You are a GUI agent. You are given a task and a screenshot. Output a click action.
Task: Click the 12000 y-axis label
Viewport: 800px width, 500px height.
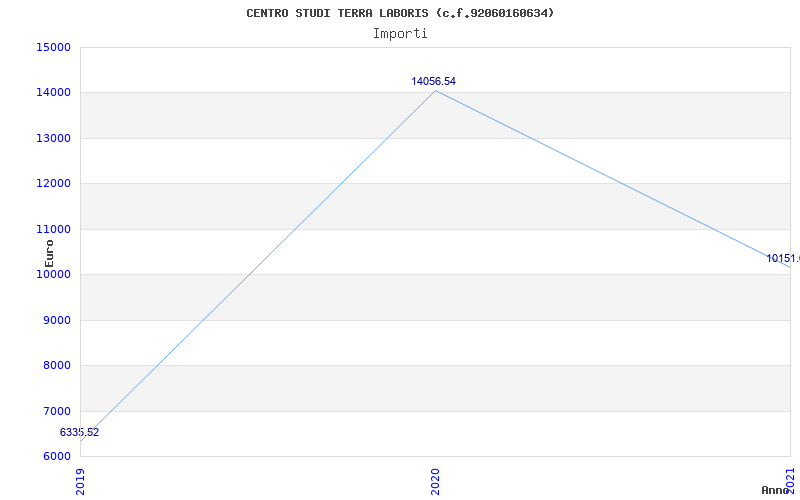click(54, 184)
